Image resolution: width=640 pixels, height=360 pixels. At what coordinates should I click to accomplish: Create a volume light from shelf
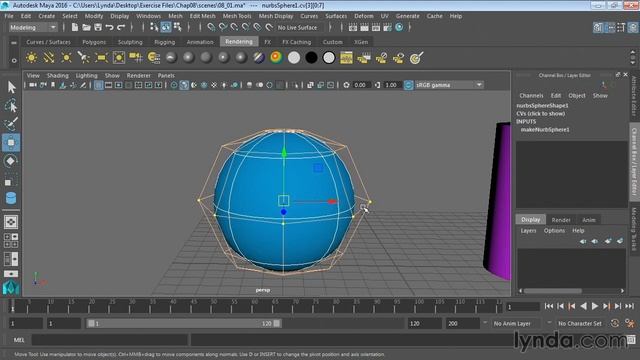point(119,58)
